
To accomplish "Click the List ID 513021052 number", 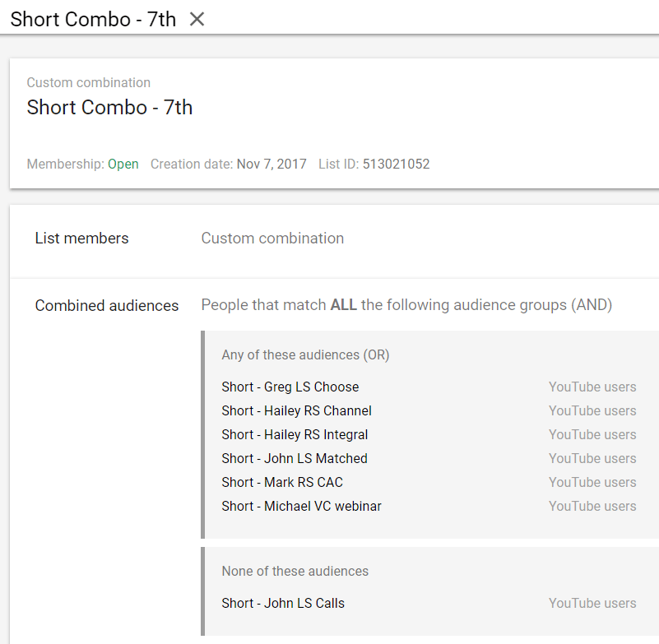I will click(396, 164).
